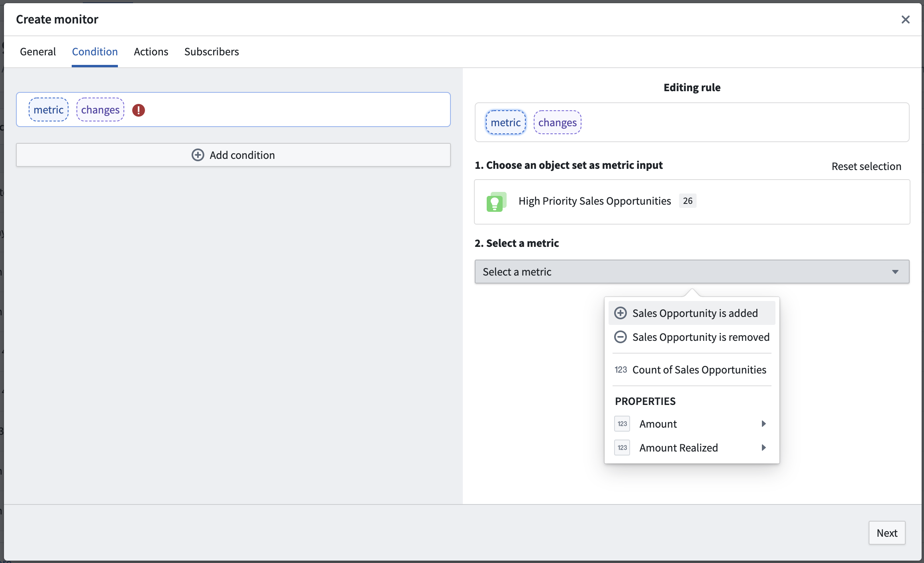Open the Select a metric dropdown
Viewport: 924px width, 563px height.
(x=692, y=272)
